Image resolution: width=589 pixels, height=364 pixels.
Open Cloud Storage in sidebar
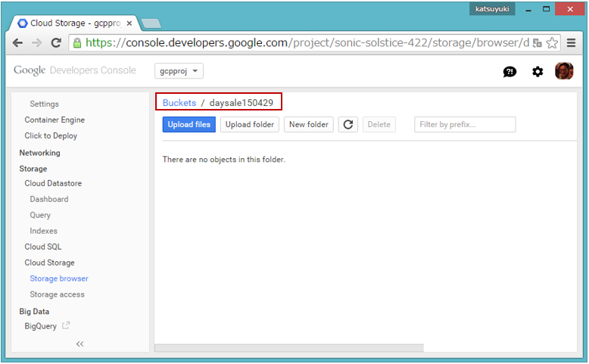tap(49, 263)
